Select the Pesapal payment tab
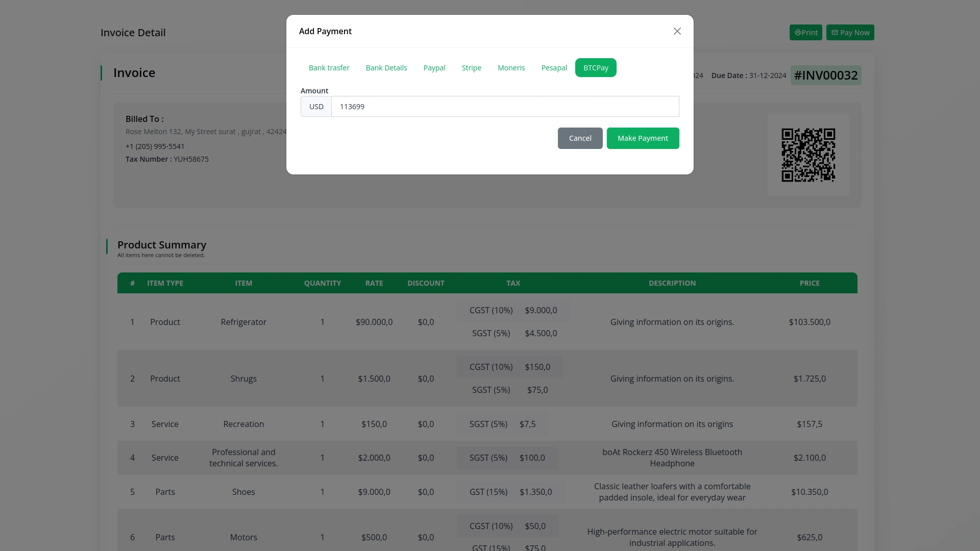The image size is (980, 551). click(x=554, y=67)
